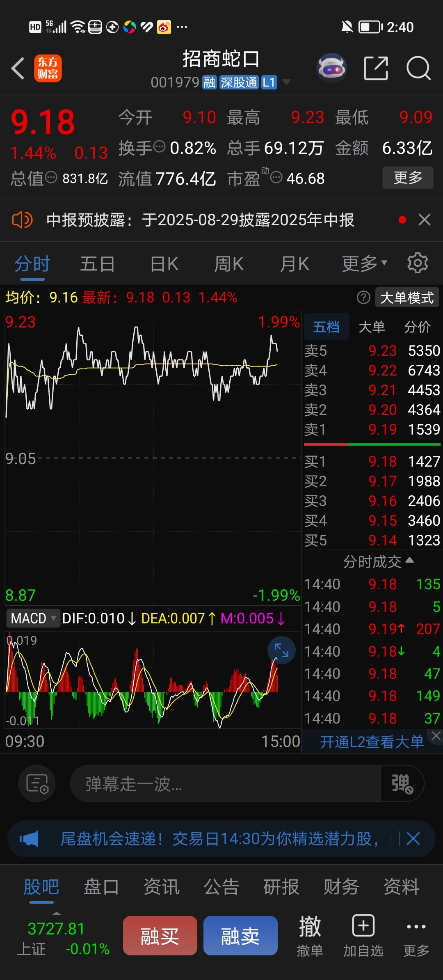Screen dimensions: 443x980
Task: Toggle the 弹 danmaku switch
Action: [x=402, y=783]
